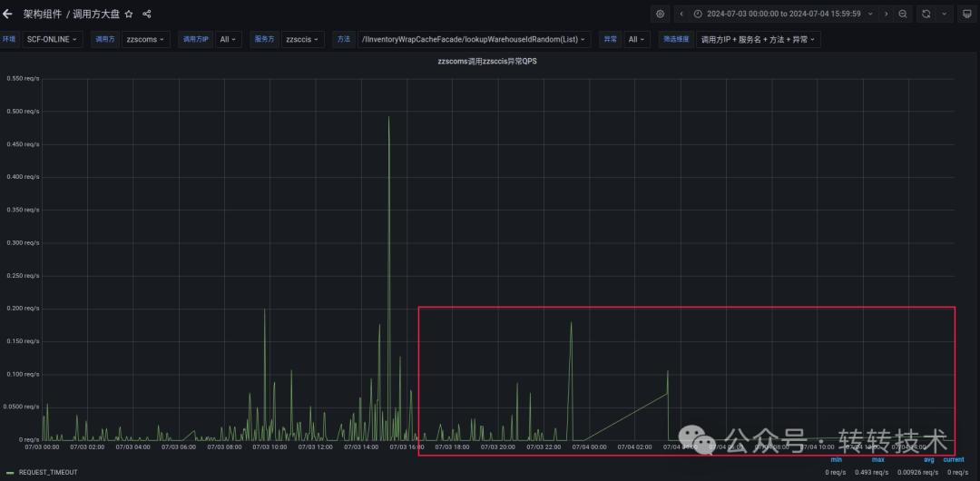Open the caller IP All dropdown
The height and width of the screenshot is (481, 980).
tap(228, 39)
